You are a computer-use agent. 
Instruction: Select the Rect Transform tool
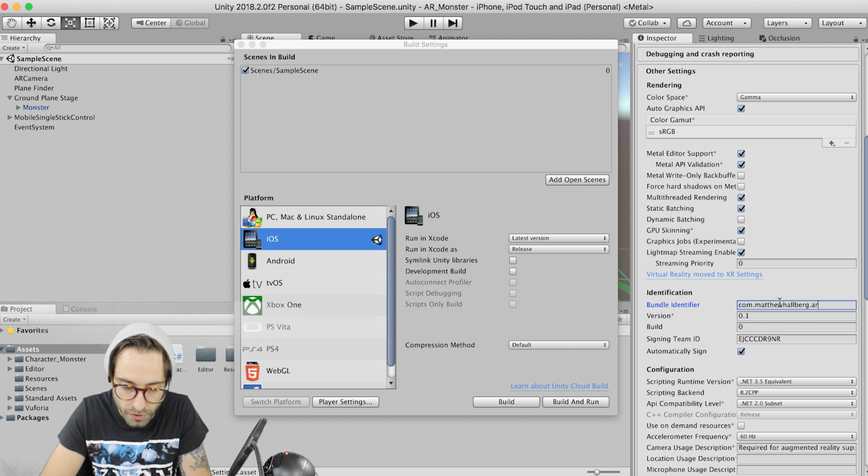tap(90, 23)
